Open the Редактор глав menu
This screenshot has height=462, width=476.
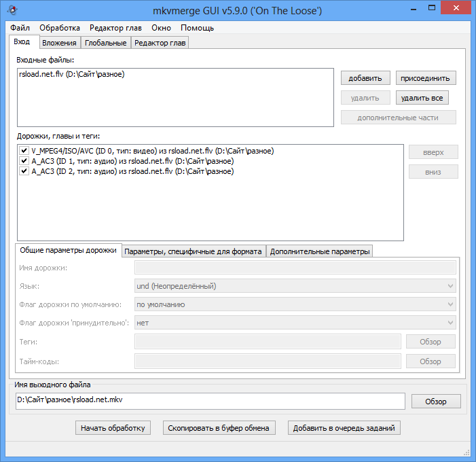click(x=115, y=28)
